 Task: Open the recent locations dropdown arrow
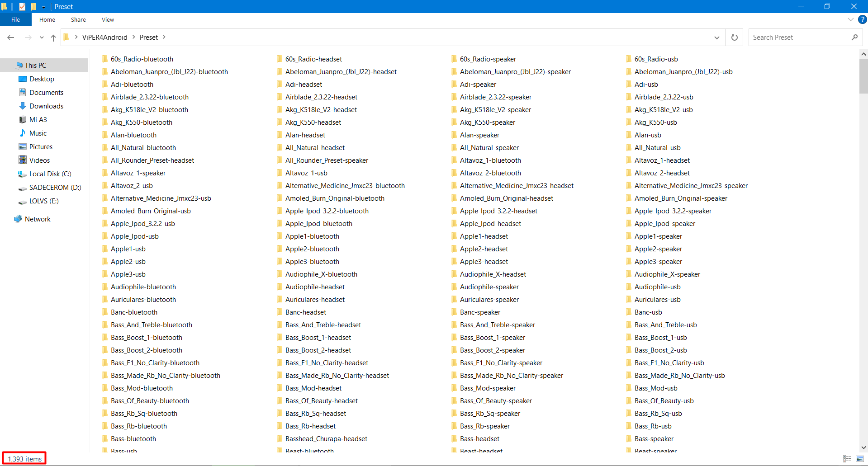coord(42,38)
